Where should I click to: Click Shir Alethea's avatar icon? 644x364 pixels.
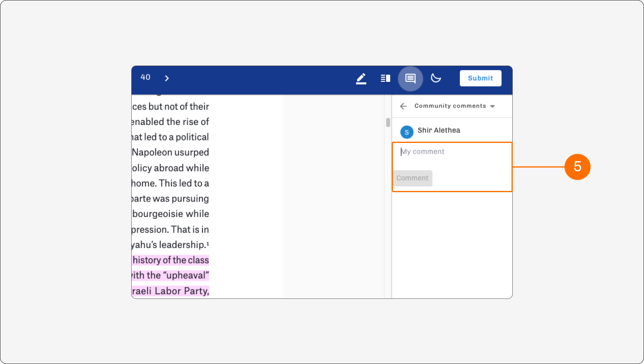tap(407, 132)
